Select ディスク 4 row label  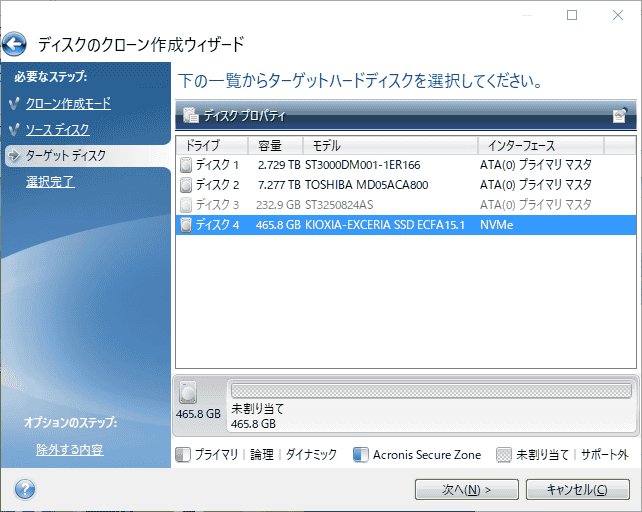click(217, 225)
